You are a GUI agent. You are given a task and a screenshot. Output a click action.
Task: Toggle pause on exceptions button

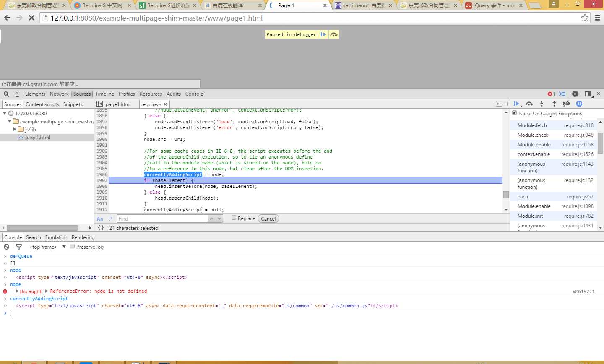pyautogui.click(x=579, y=104)
